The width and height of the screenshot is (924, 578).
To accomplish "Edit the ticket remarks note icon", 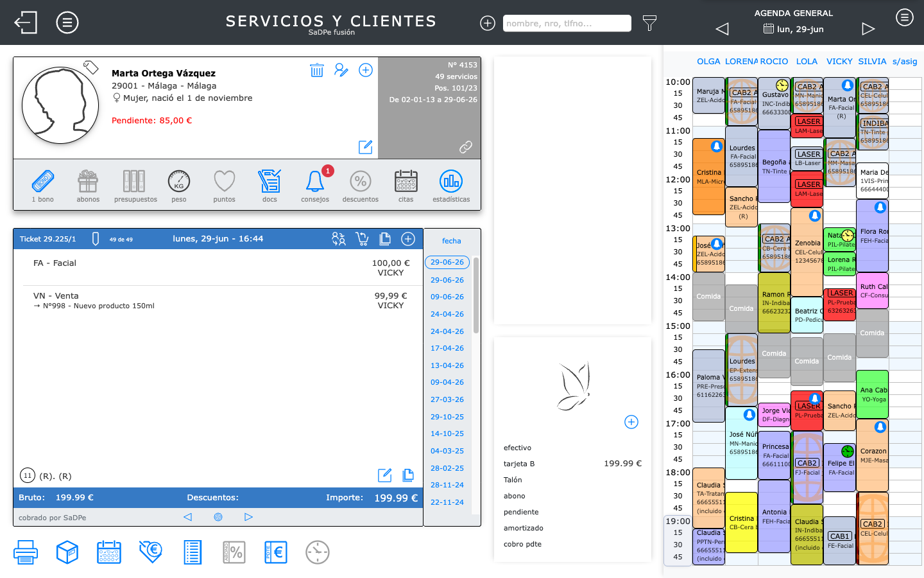I will [385, 475].
